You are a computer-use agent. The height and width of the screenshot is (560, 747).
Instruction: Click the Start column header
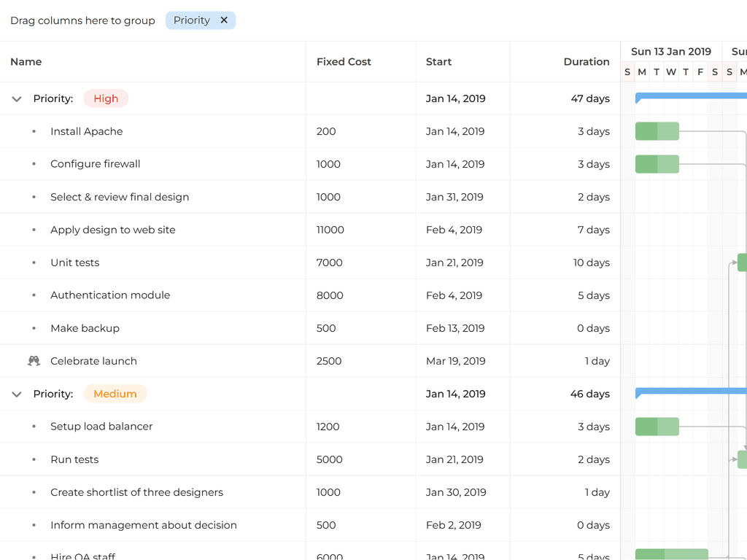coord(439,62)
